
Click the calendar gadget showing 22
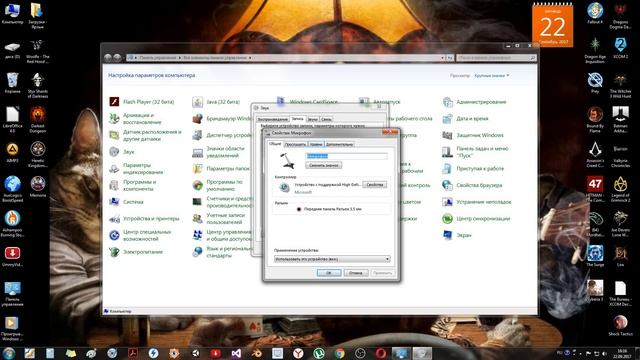click(552, 25)
